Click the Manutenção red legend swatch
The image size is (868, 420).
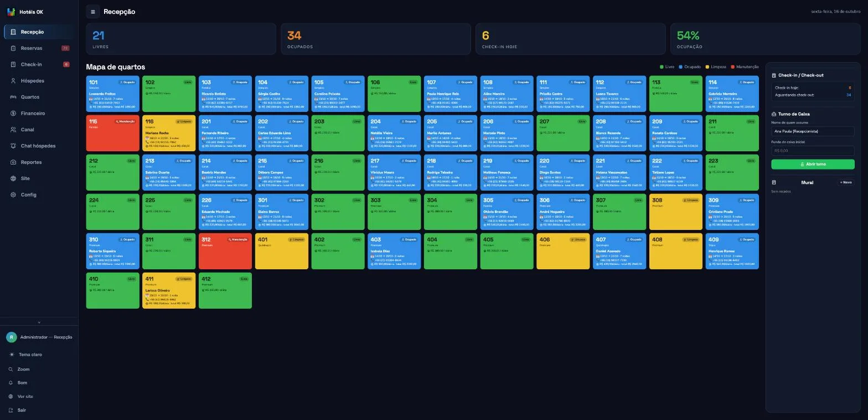point(733,67)
